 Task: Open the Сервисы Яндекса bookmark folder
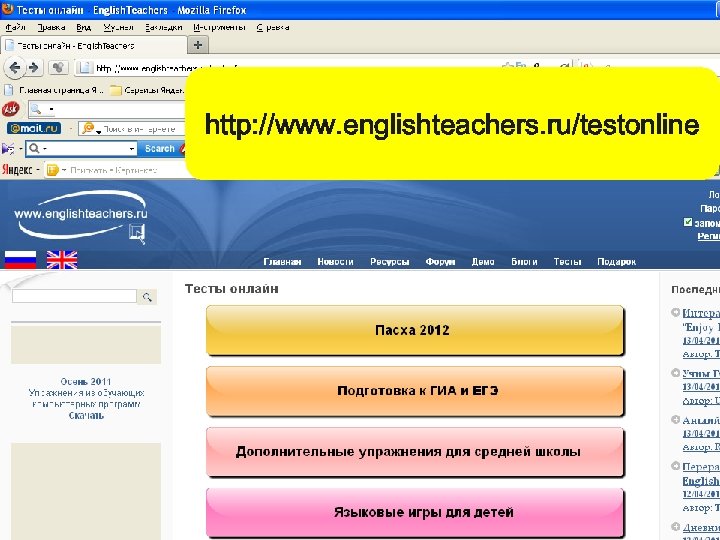click(147, 90)
